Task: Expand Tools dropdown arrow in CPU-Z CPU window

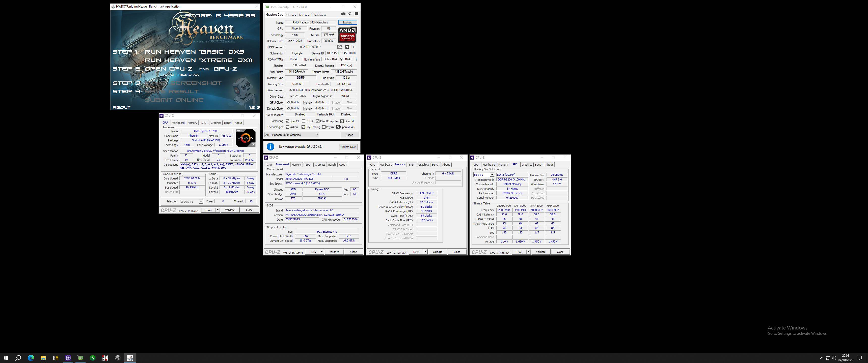Action: pyautogui.click(x=218, y=210)
